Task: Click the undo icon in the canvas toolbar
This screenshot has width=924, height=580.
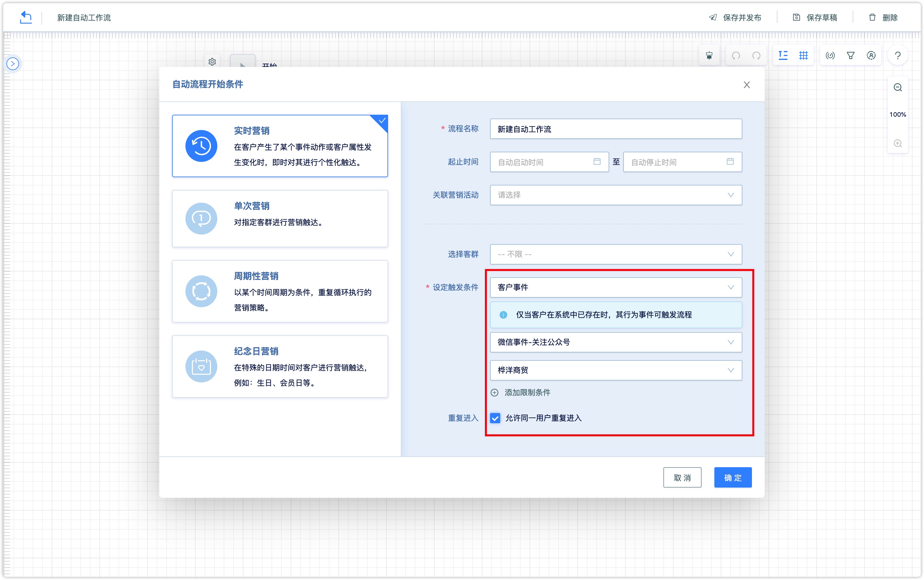Action: click(736, 56)
